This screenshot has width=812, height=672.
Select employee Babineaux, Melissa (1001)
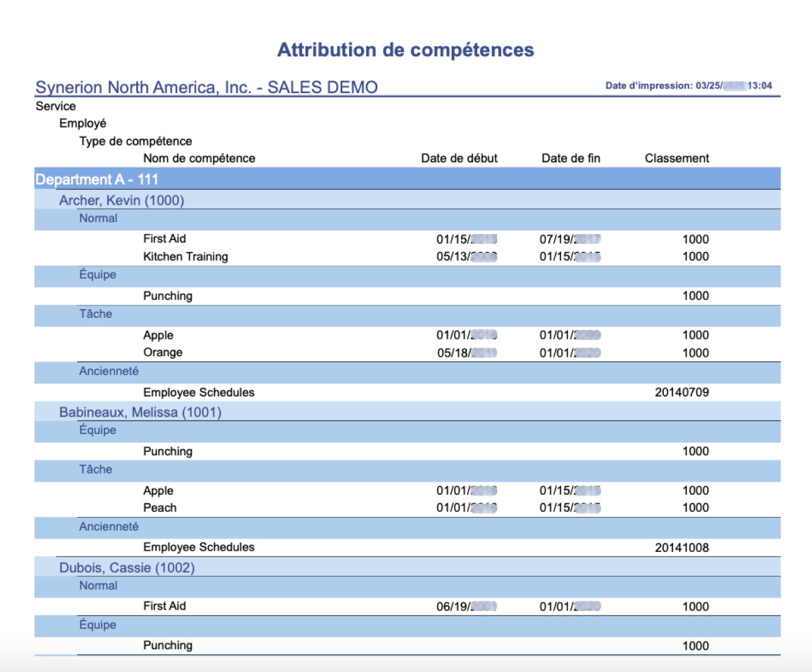click(x=140, y=412)
